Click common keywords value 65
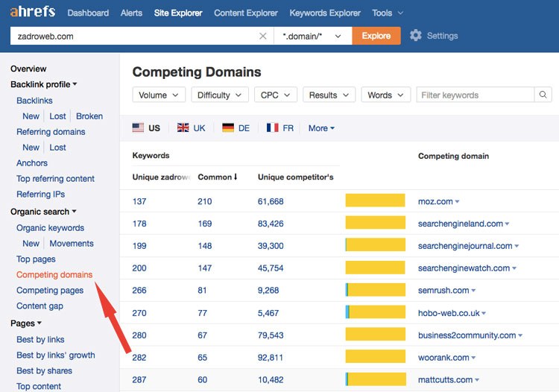Image resolution: width=559 pixels, height=392 pixels. point(202,358)
